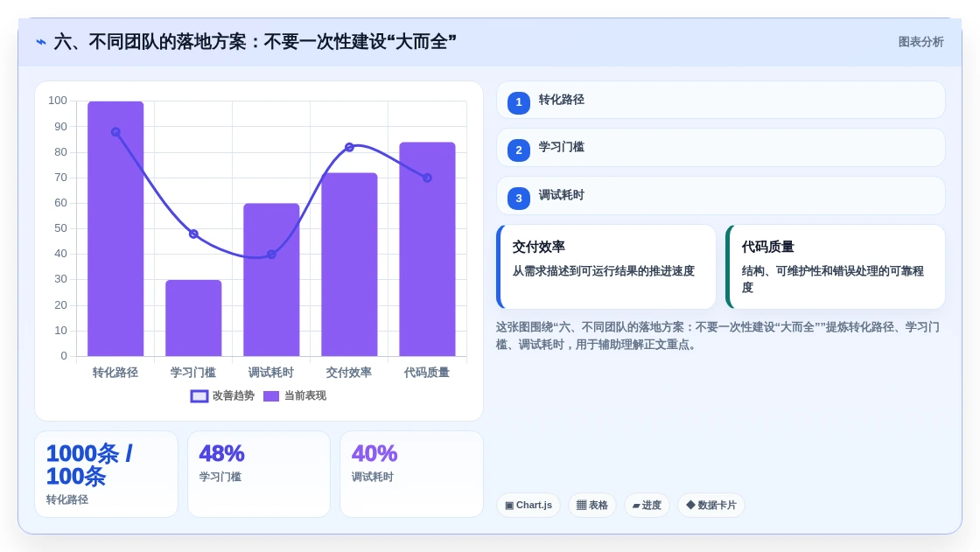980x552 pixels.
Task: Toggle the 改善趋势 legend entry
Action: click(x=222, y=395)
